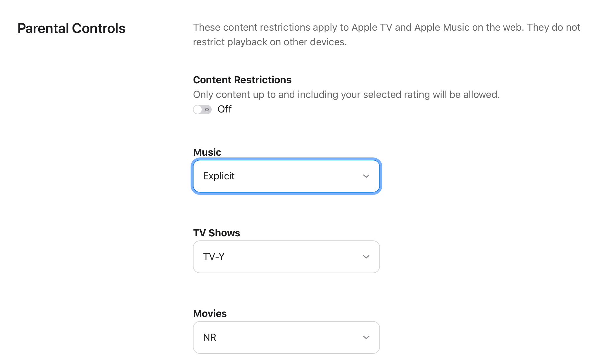608x364 pixels.
Task: Click the Explicit value in Music field
Action: (x=219, y=176)
